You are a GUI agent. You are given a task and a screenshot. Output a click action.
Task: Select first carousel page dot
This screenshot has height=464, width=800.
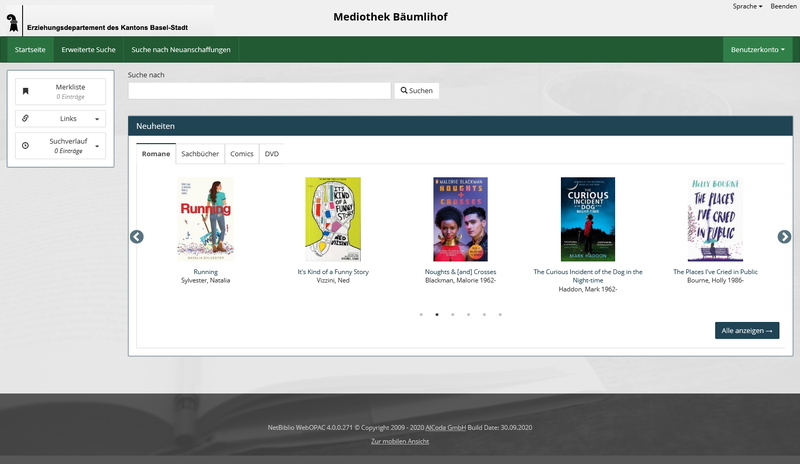click(421, 314)
